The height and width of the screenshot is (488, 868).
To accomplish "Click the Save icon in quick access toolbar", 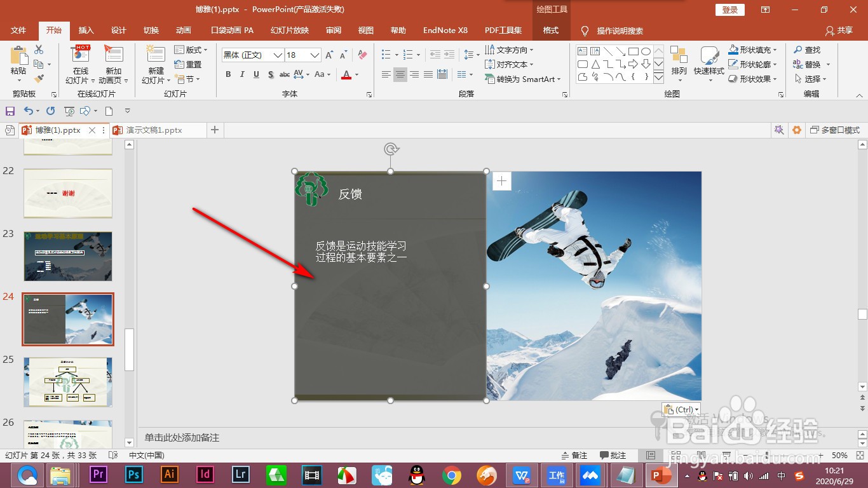I will pyautogui.click(x=10, y=111).
